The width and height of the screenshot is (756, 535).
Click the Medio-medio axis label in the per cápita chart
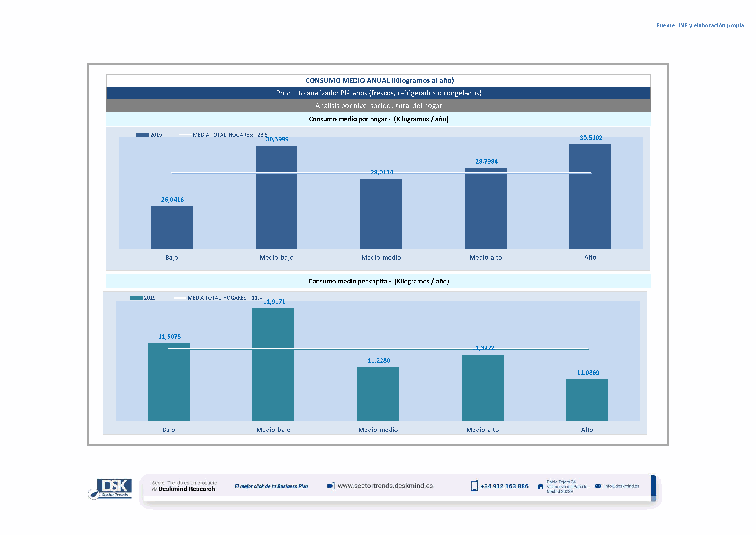(x=378, y=430)
